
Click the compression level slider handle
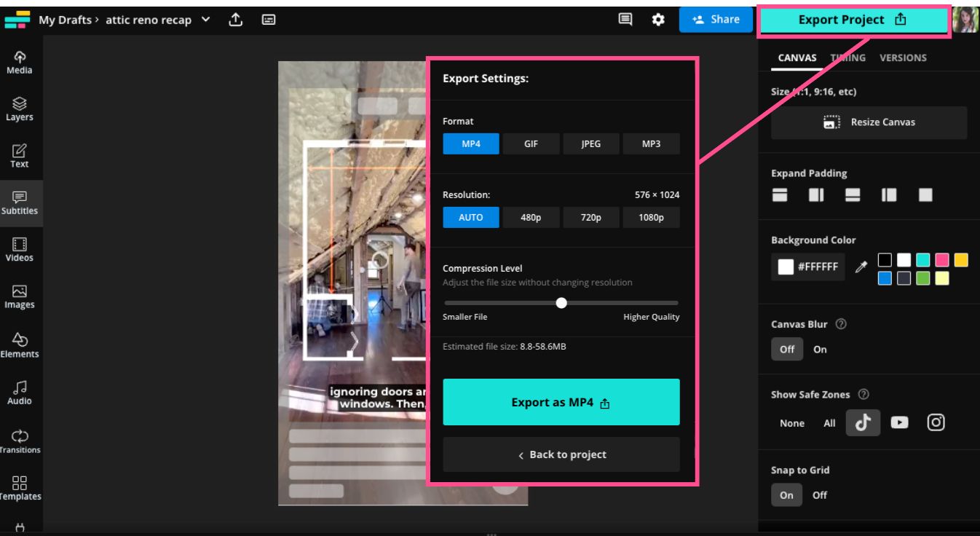point(561,303)
